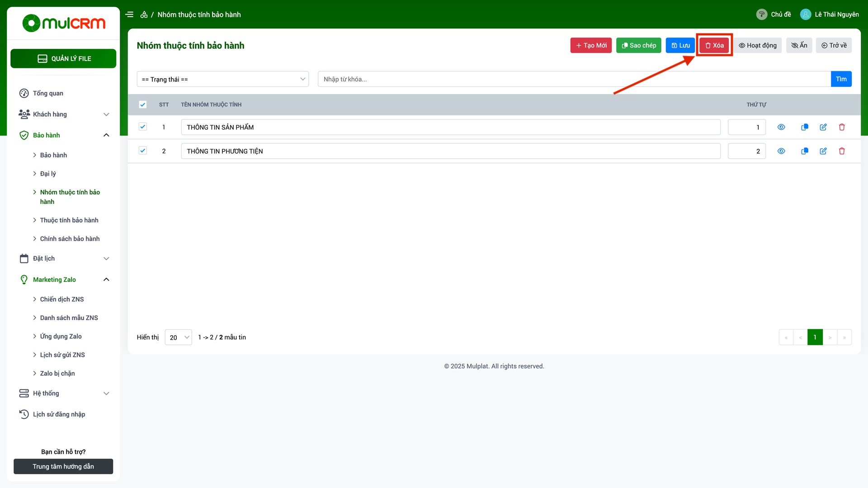Viewport: 868px width, 488px height.
Task: View row 1 with the eye icon
Action: [x=781, y=127]
